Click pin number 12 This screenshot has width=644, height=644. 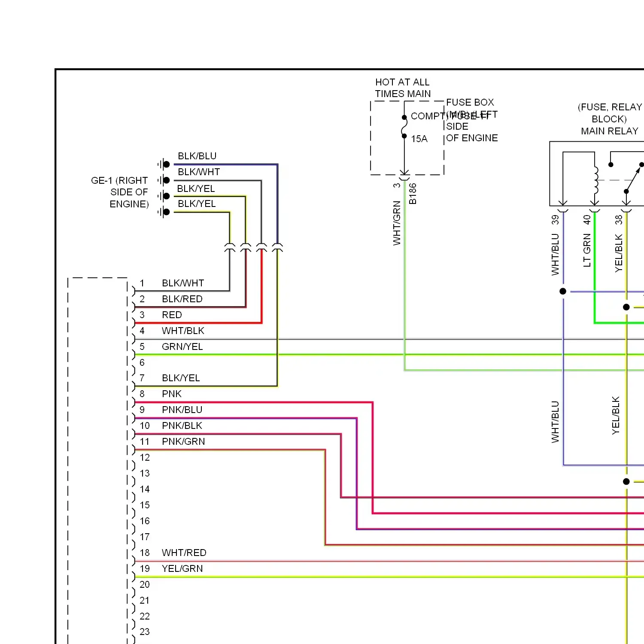click(145, 457)
